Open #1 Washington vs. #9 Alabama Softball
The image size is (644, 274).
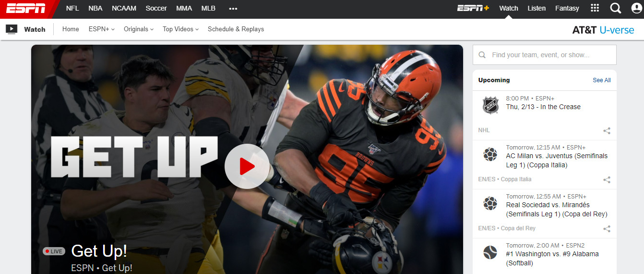click(x=552, y=259)
